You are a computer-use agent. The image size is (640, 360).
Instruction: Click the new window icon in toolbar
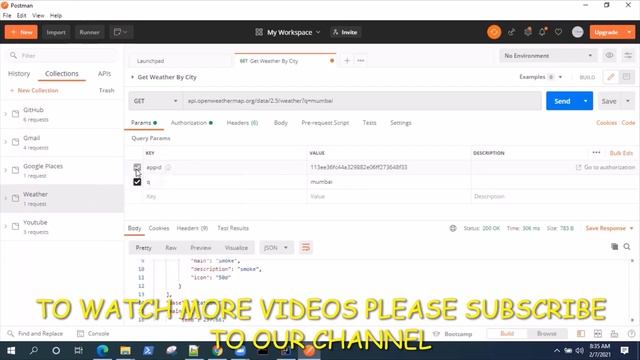(121, 32)
